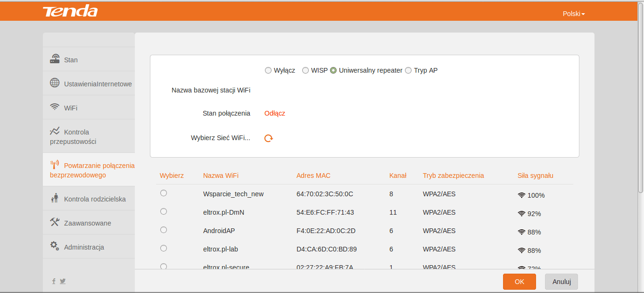Open the Polski language dropdown
Viewport: 644px width, 293px height.
tap(574, 14)
